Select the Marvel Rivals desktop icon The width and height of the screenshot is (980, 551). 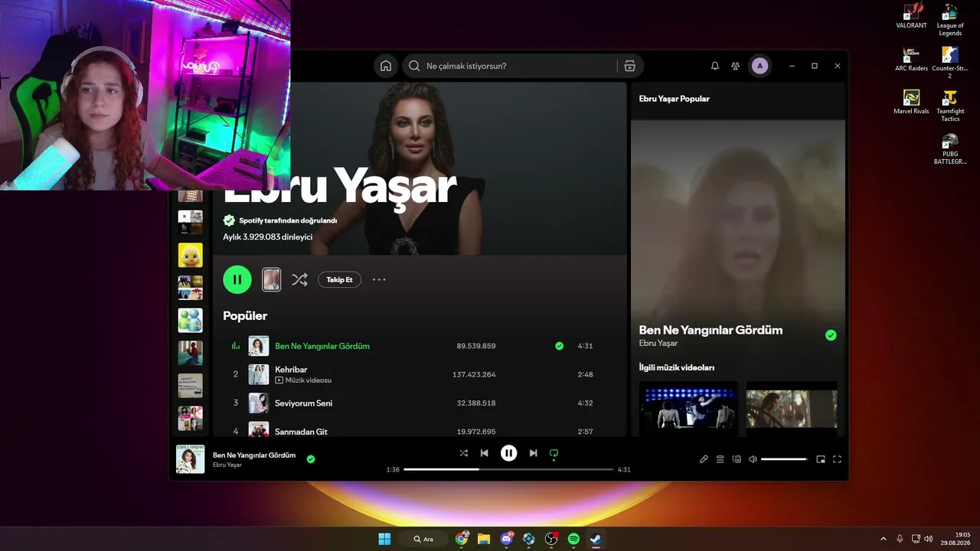click(x=911, y=103)
